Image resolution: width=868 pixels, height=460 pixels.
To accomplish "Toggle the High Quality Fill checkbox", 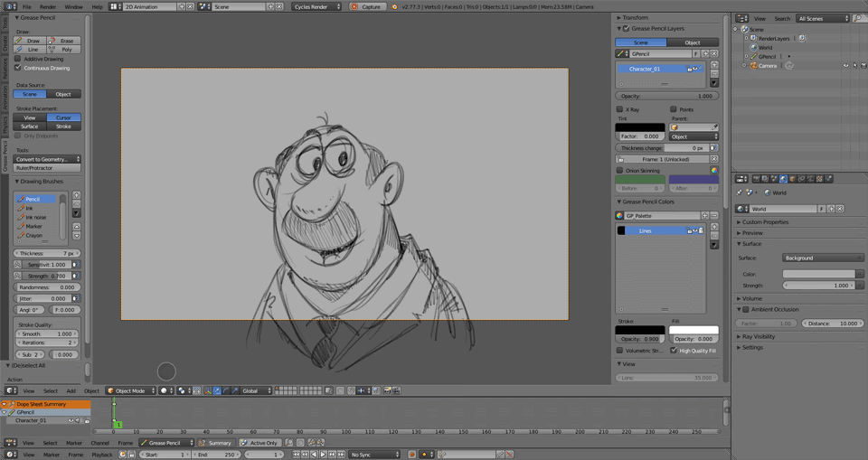I will pyautogui.click(x=674, y=351).
